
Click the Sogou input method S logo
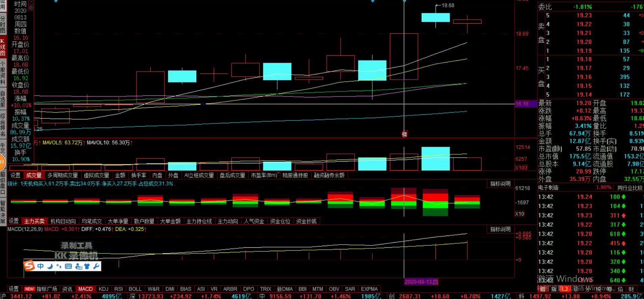[29, 266]
